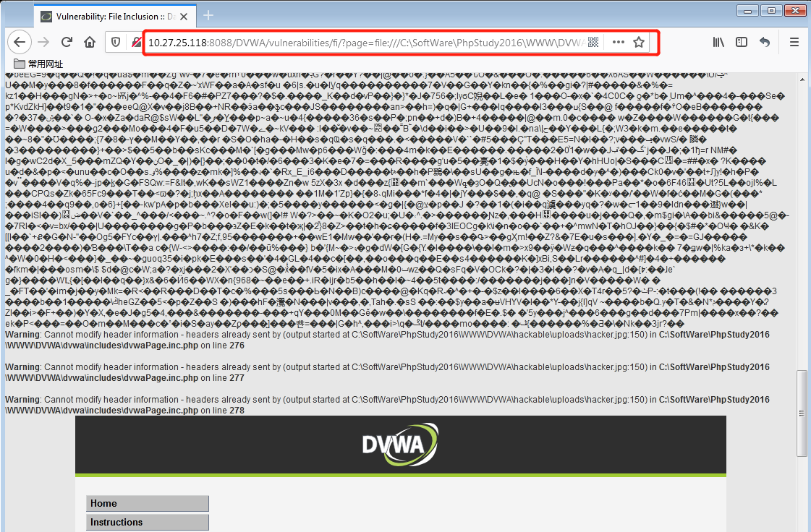
Task: Click the QR code icon in address bar
Action: (x=593, y=42)
